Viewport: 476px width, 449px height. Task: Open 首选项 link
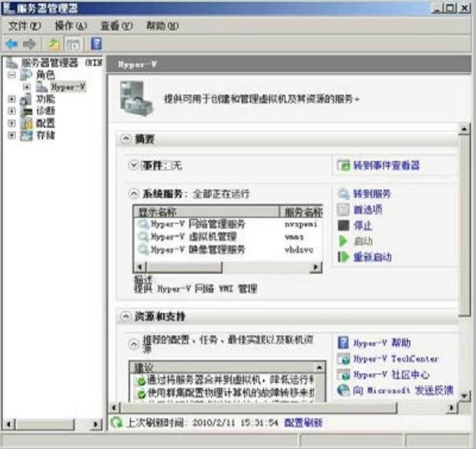(367, 210)
